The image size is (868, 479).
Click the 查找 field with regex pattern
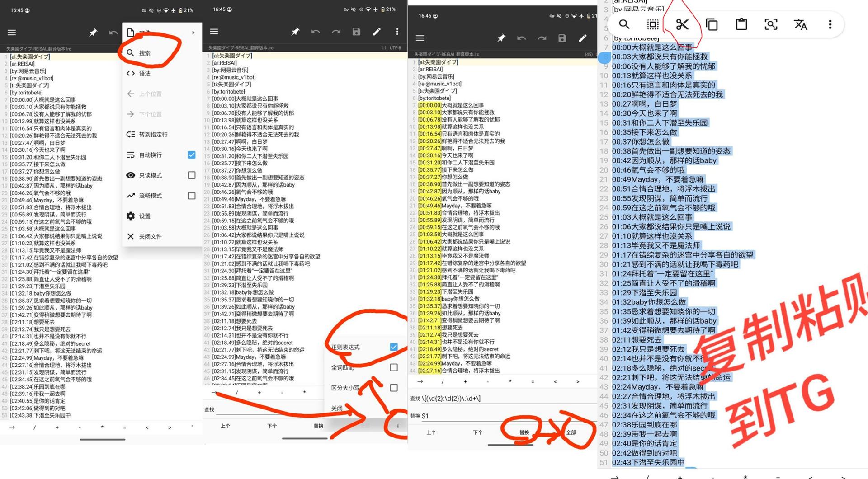tap(506, 399)
